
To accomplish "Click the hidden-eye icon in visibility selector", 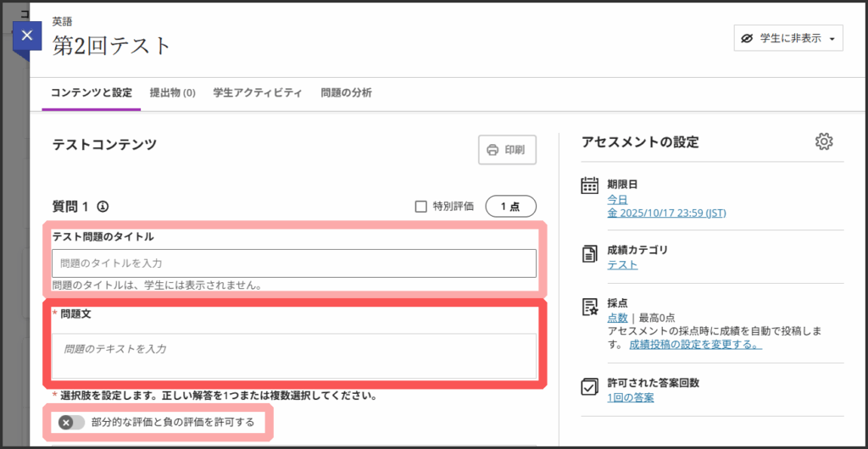I will (747, 38).
